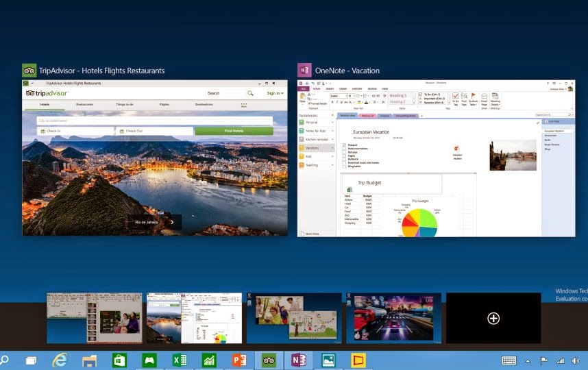
Task: Open the FILE tab in OneNote
Action: click(304, 89)
